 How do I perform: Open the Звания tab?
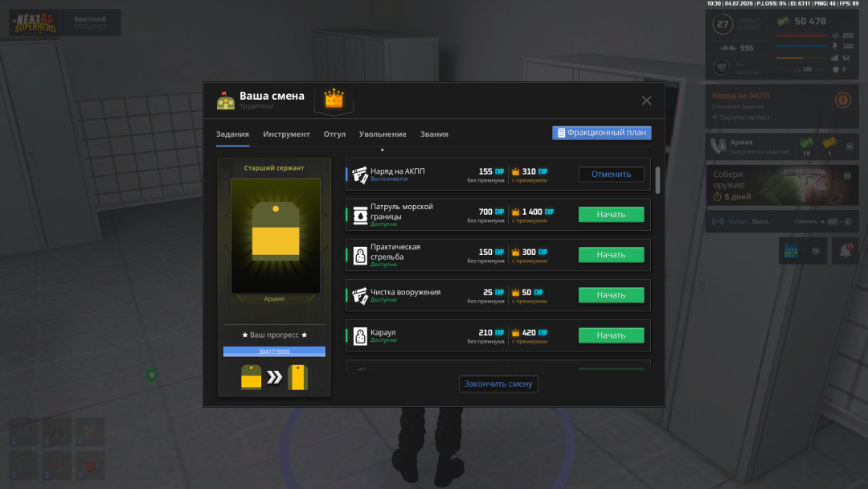click(x=434, y=134)
